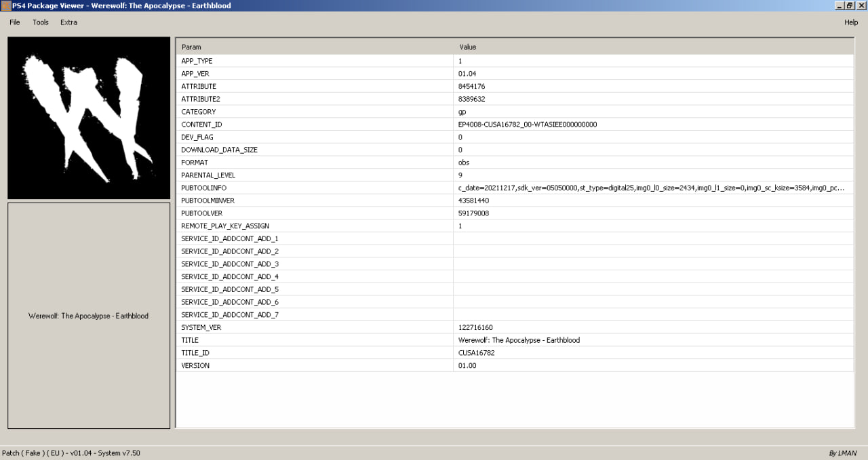Click the Patch (Fake) (EU) status bar text
Screen dimensions: 868x460
71,453
